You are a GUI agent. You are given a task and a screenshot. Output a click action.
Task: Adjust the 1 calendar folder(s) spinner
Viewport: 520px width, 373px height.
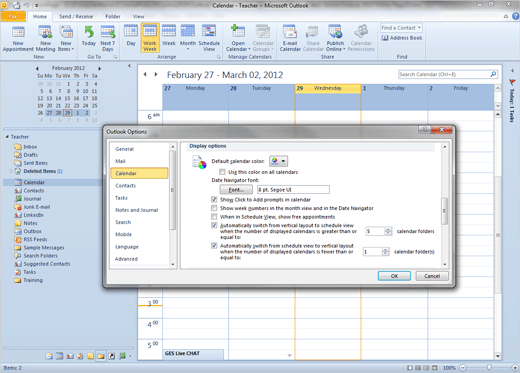tap(385, 252)
